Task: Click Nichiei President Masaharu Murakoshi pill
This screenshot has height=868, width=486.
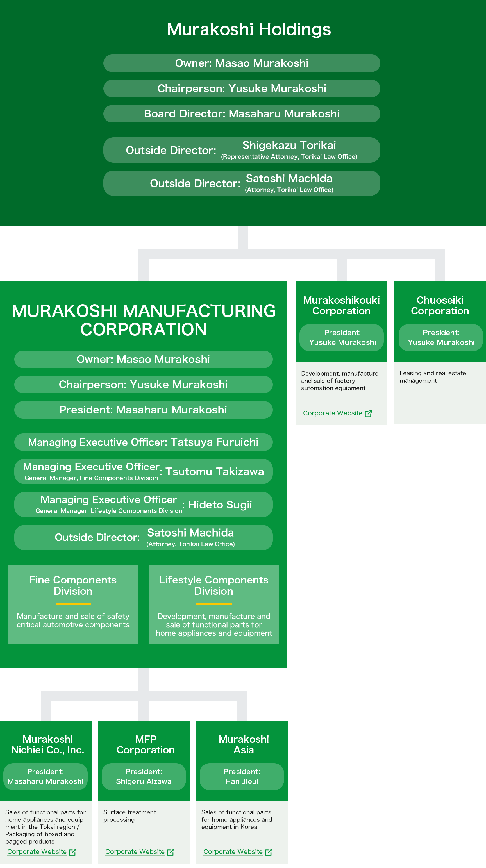Action: [46, 777]
